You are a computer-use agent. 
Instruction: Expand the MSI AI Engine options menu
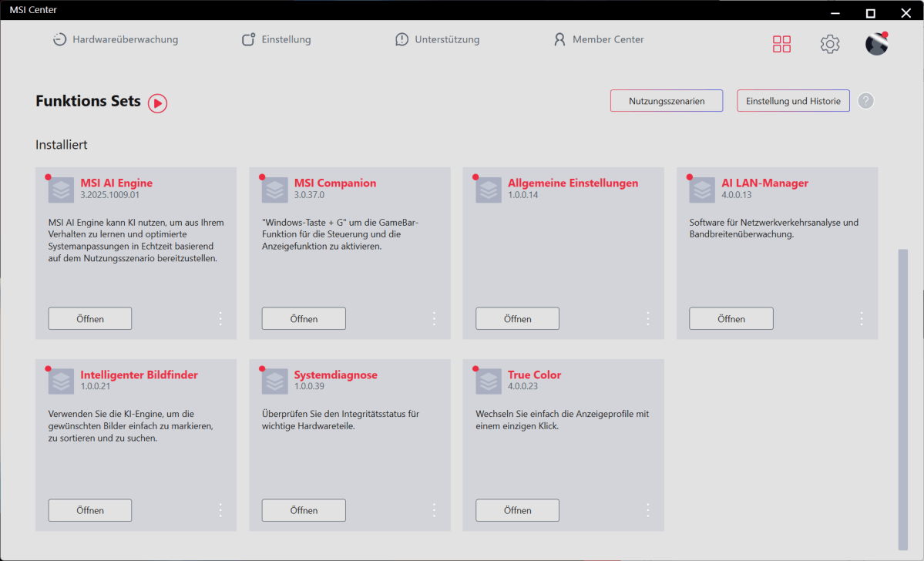click(220, 319)
